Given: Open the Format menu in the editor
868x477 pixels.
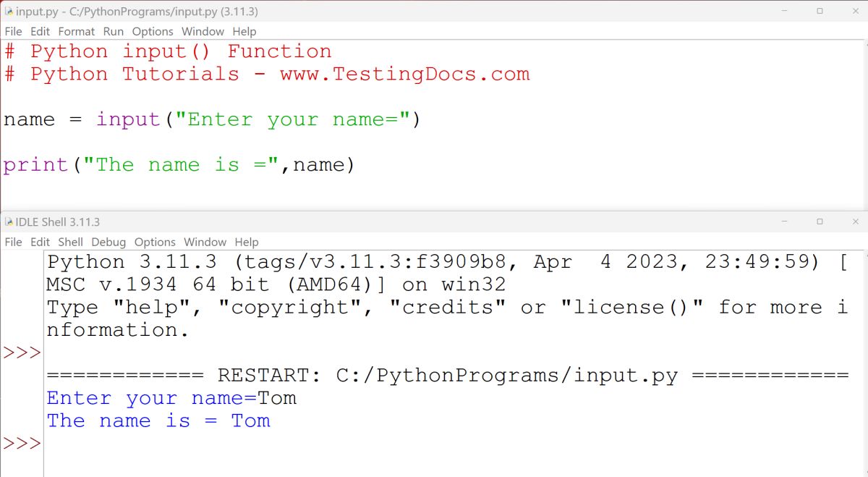Looking at the screenshot, I should click(76, 31).
